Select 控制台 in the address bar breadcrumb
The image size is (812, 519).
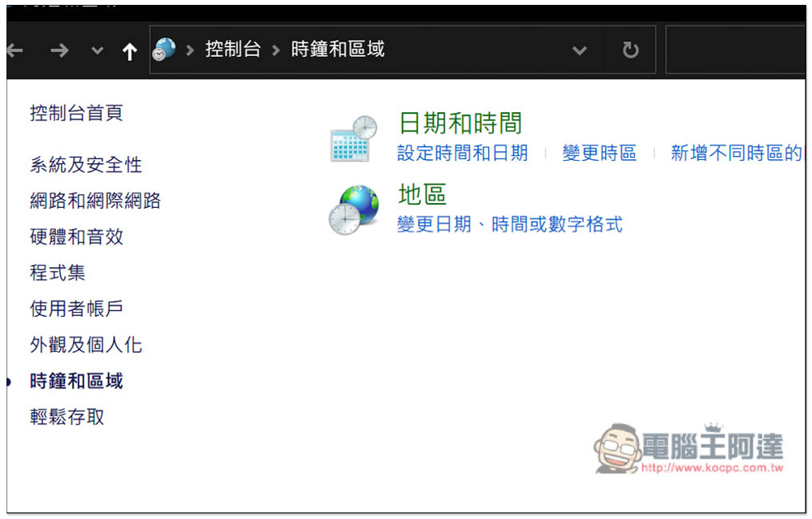pyautogui.click(x=232, y=50)
